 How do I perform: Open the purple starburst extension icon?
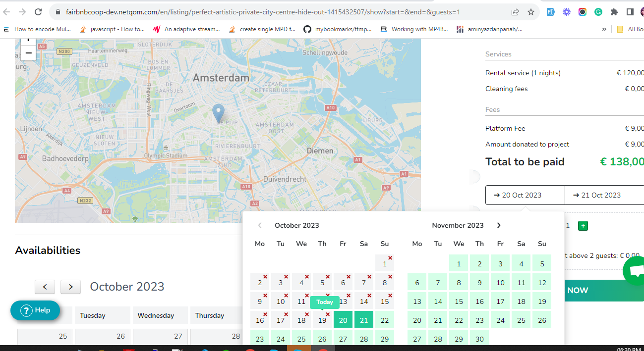point(567,12)
